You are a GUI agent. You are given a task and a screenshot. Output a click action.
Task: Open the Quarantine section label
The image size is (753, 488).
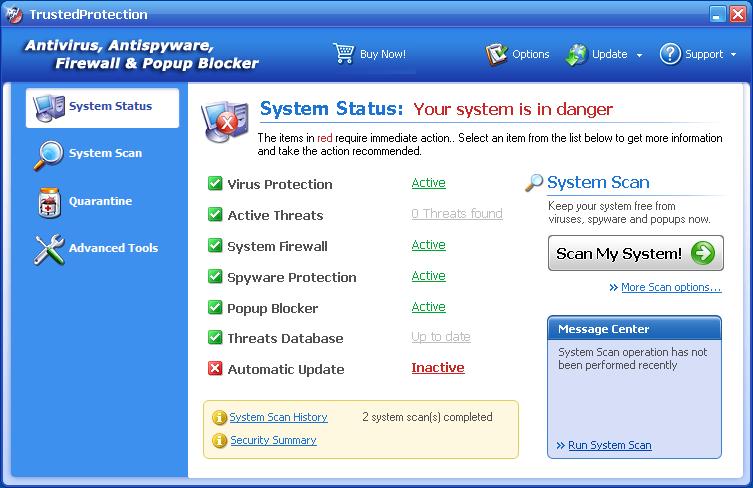pyautogui.click(x=100, y=201)
